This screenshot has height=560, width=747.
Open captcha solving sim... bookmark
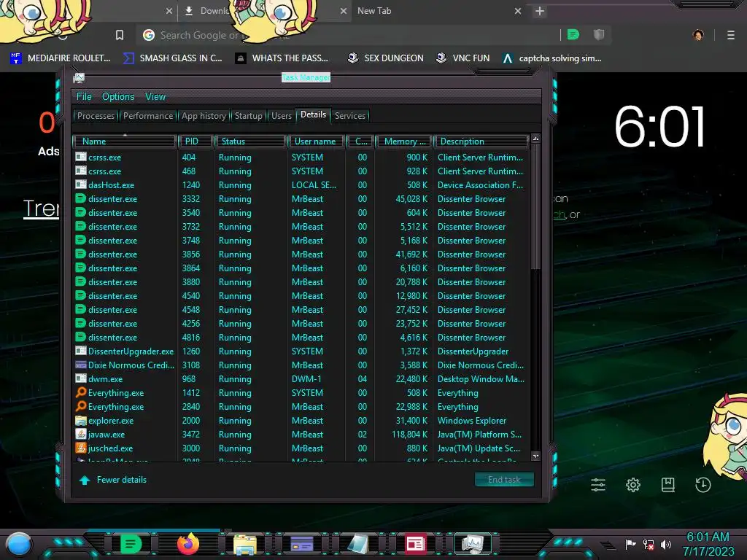point(551,58)
